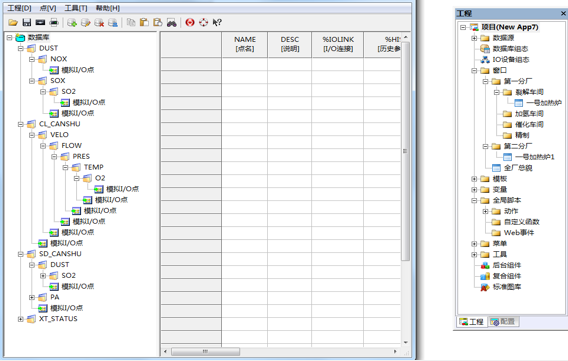Click the delete point icon with red X

pyautogui.click(x=99, y=22)
